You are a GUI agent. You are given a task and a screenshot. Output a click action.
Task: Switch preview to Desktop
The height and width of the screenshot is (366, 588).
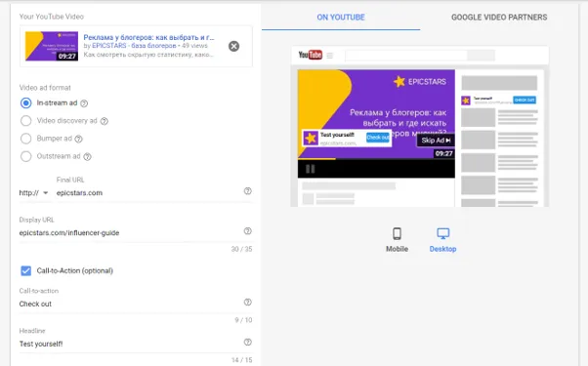click(442, 240)
